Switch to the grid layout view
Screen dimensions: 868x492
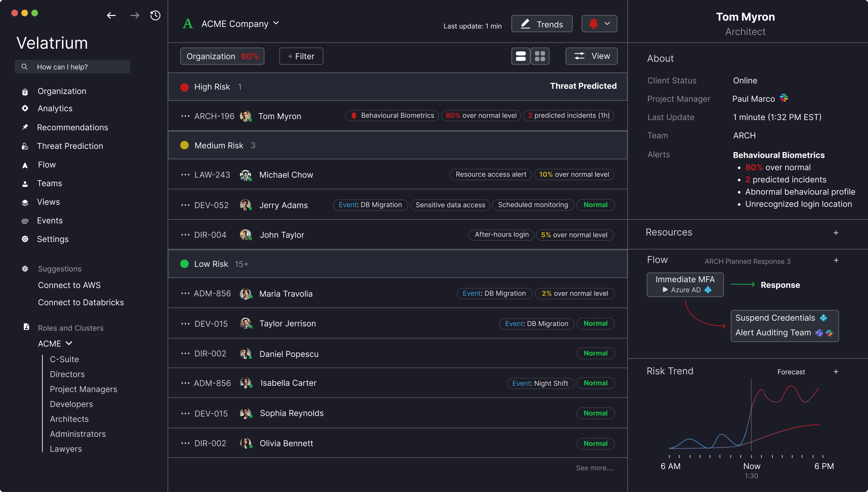point(540,56)
